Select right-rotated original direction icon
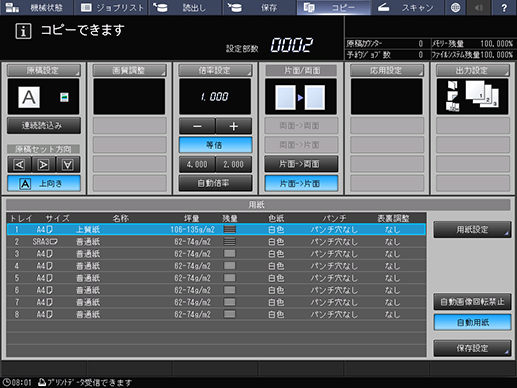 (44, 164)
